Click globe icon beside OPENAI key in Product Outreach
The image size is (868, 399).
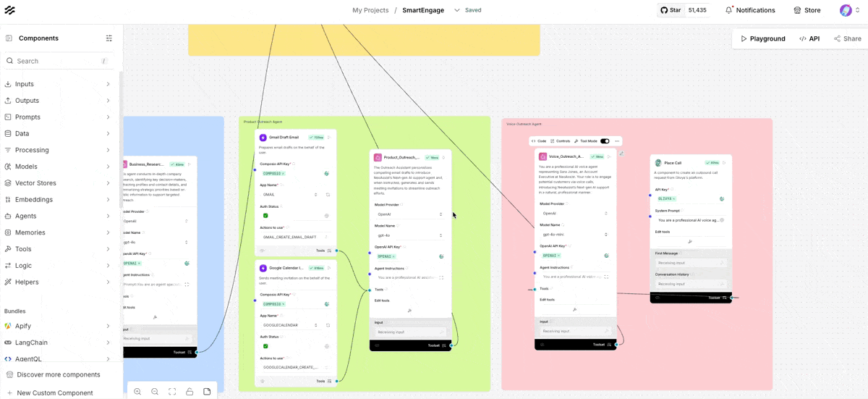pyautogui.click(x=441, y=256)
